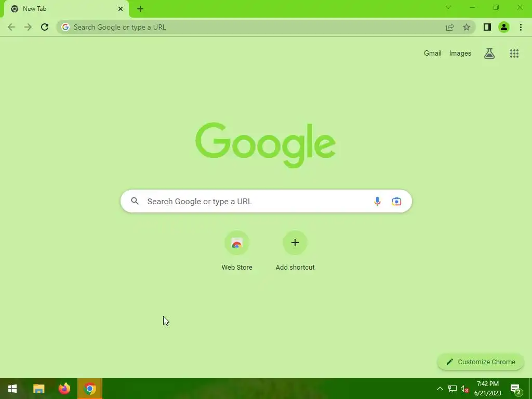Image resolution: width=532 pixels, height=399 pixels.
Task: Close the New Tab tab
Action: pos(121,9)
